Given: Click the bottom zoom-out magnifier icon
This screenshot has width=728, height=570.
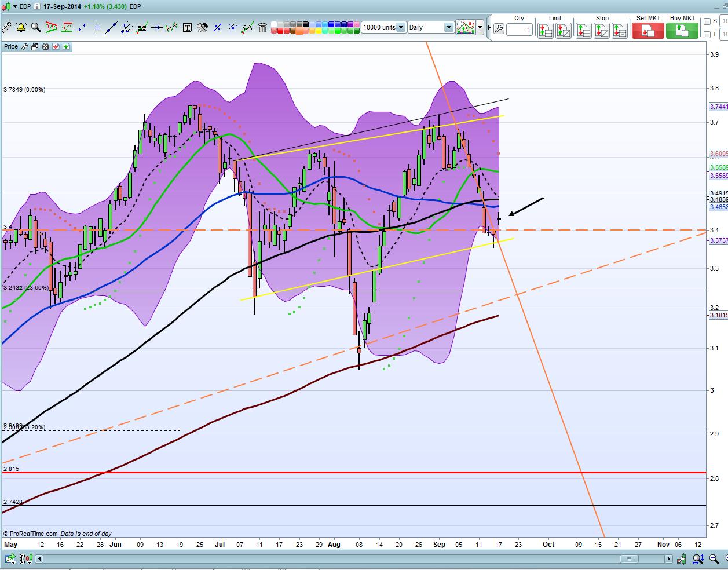Looking at the screenshot, I should (x=714, y=560).
